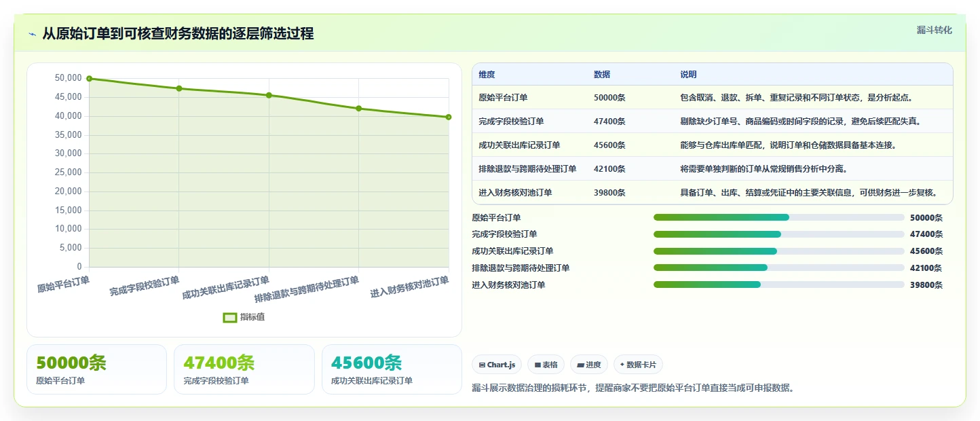Viewport: 980px width, 421px height.
Task: Click the chart point above 排除退款与跨期待处理订单
Action: [x=358, y=109]
